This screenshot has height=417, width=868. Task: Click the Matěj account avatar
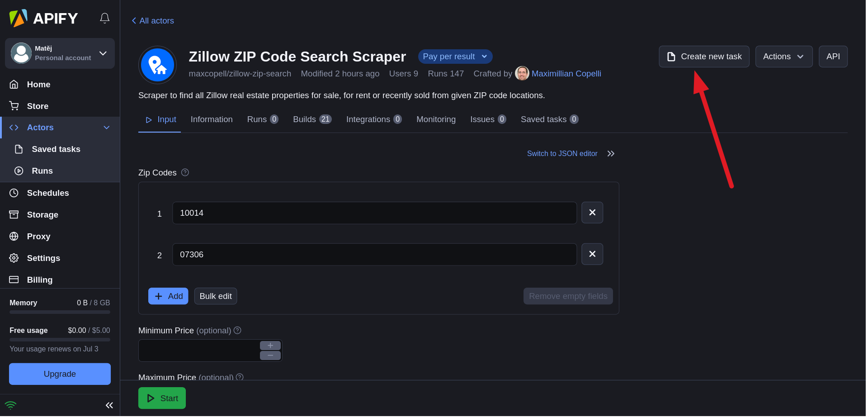pos(21,53)
